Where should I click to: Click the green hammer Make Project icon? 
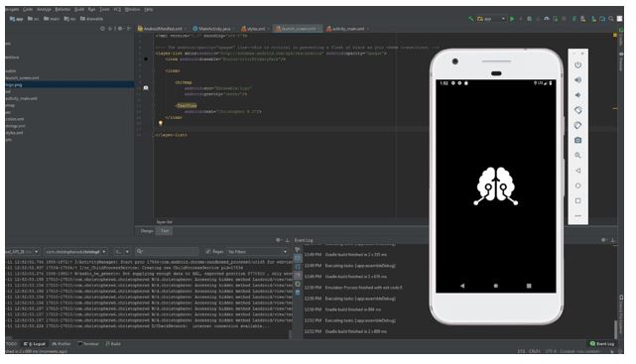click(470, 19)
